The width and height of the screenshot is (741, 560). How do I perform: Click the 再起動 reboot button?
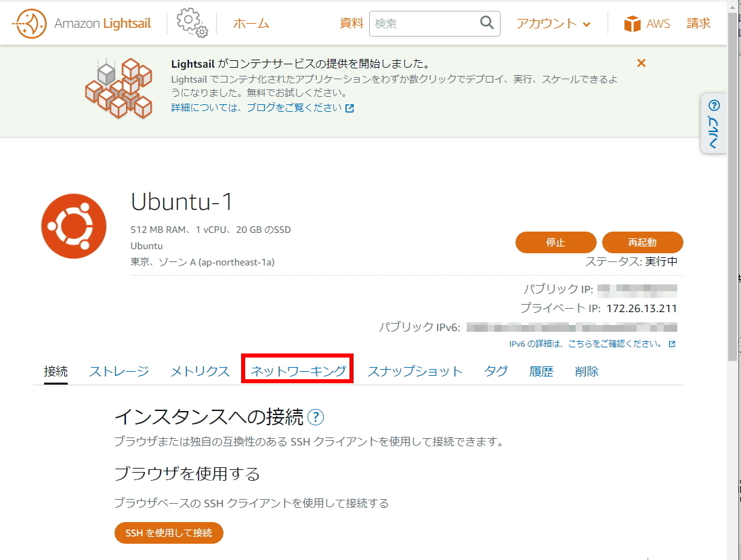(x=642, y=242)
